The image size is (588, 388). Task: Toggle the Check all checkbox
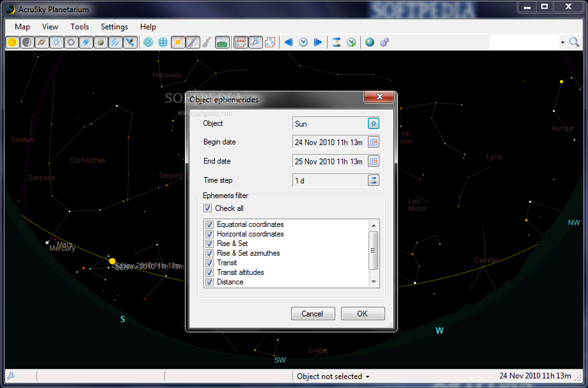pos(208,208)
